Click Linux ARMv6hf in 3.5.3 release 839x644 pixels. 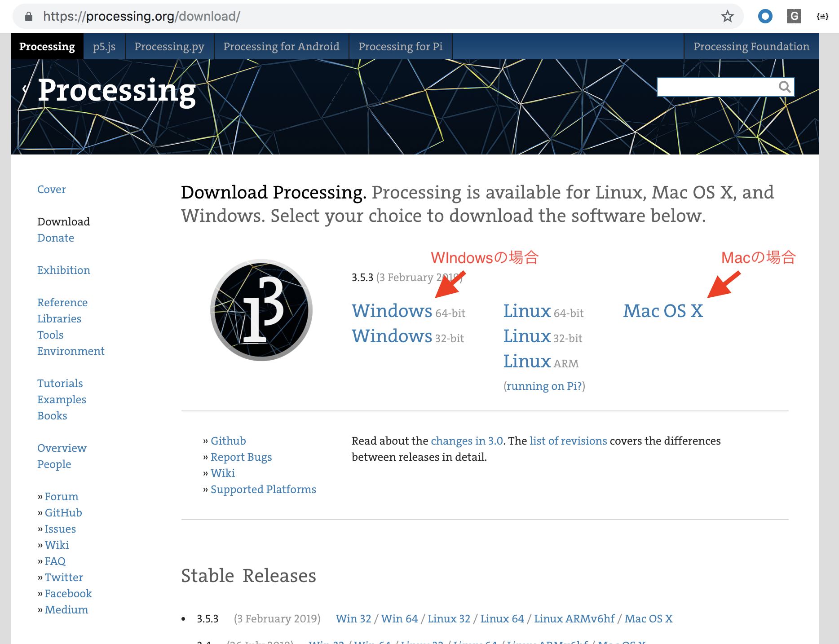pos(574,619)
